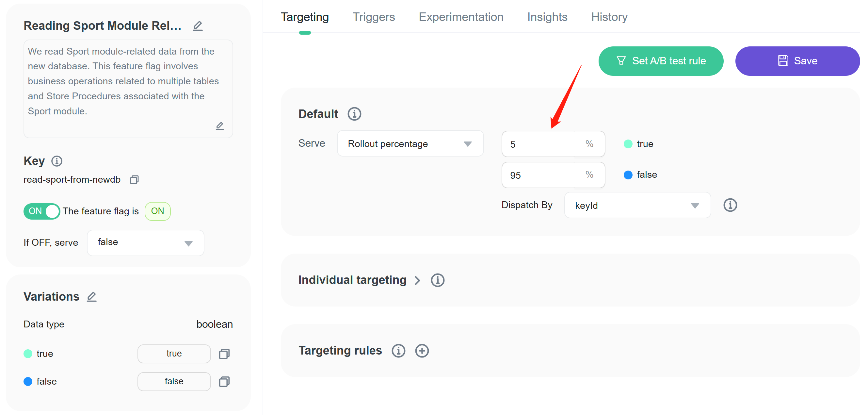Click Set A/B test rule button
The height and width of the screenshot is (415, 868).
[x=661, y=61]
